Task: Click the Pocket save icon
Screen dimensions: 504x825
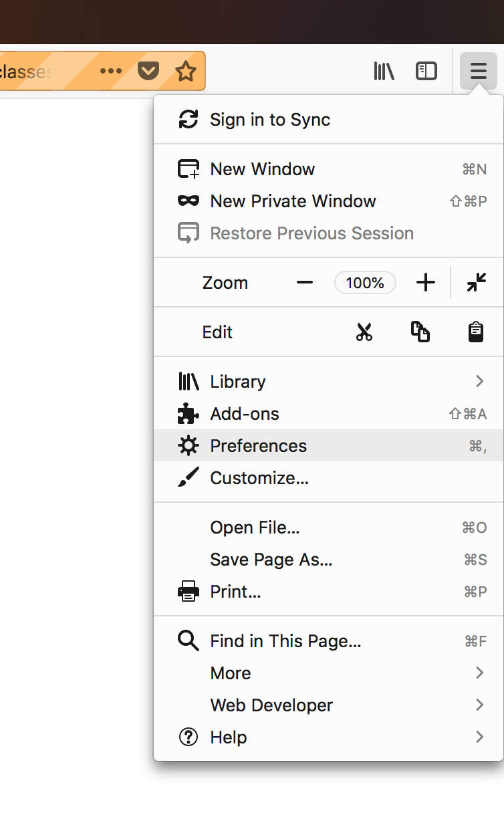Action: tap(148, 70)
